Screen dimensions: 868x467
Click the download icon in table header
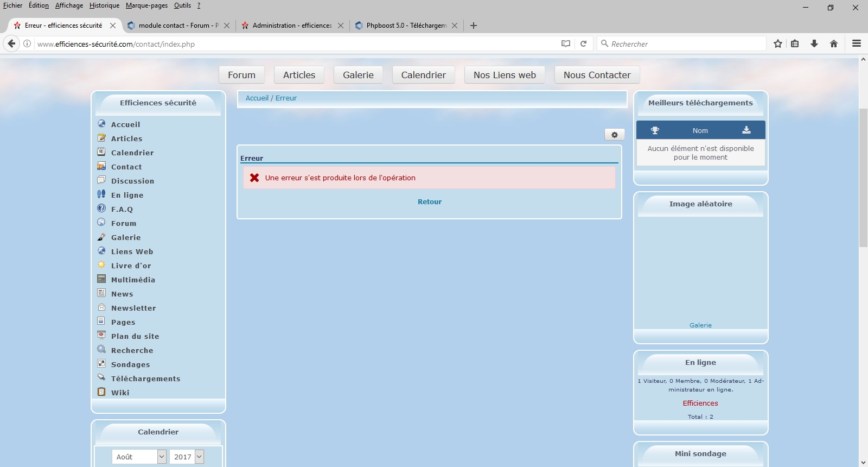tap(746, 130)
